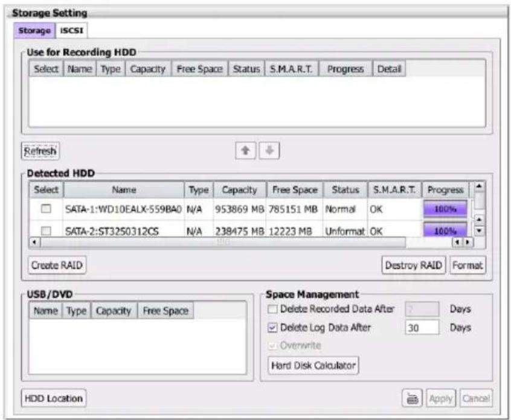This screenshot has width=511, height=420.
Task: Sort Detected HDD by Free Space column
Action: tap(295, 190)
